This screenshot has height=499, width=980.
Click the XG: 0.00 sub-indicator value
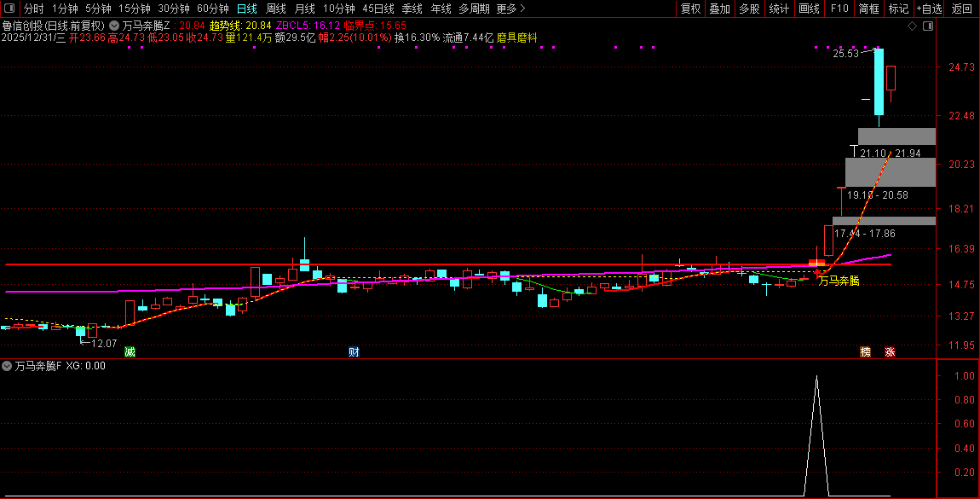[85, 366]
